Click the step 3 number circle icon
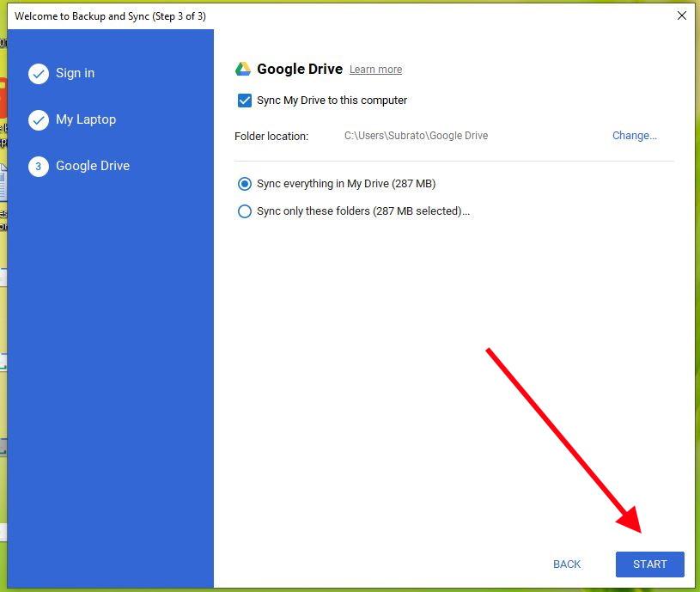The width and height of the screenshot is (700, 592). pos(39,167)
